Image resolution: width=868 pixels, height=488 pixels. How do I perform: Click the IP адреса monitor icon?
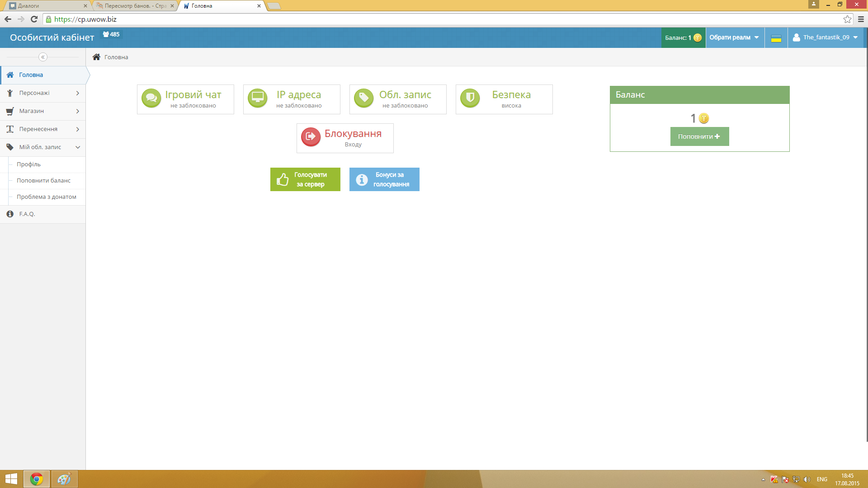coord(258,98)
